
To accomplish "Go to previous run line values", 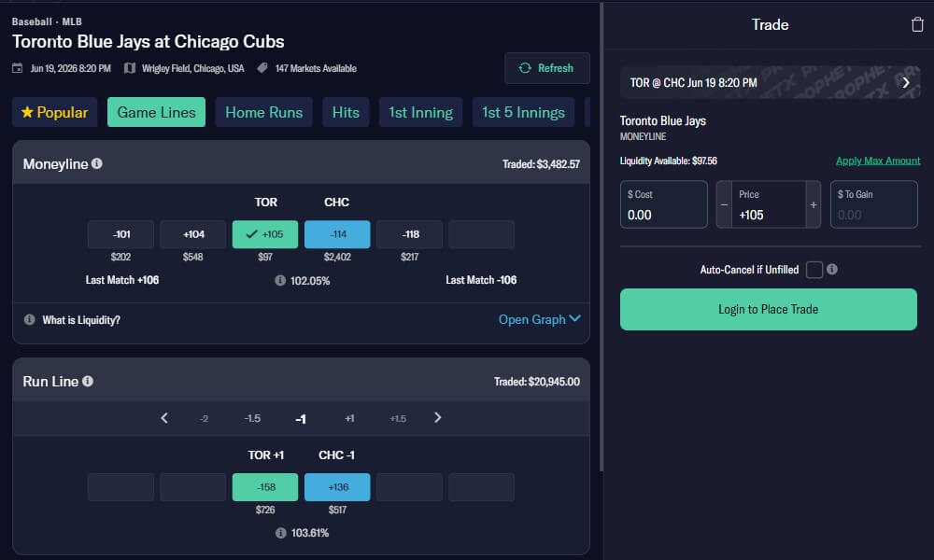I will coord(164,418).
